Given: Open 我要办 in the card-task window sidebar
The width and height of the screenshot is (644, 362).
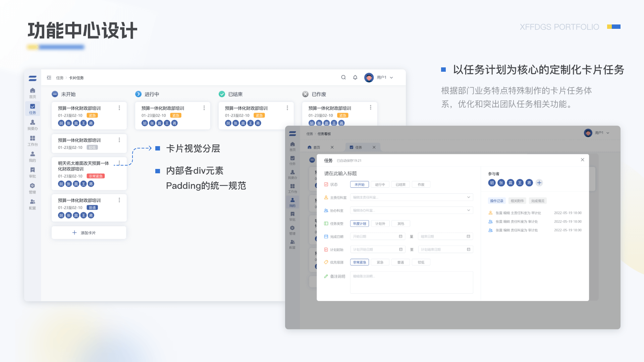Looking at the screenshot, I should (33, 125).
